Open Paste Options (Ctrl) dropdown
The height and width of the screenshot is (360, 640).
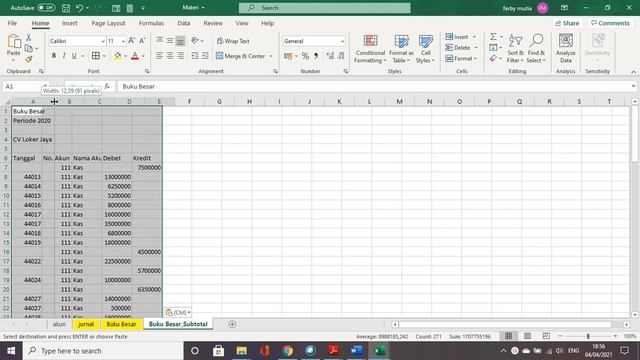[x=178, y=312]
